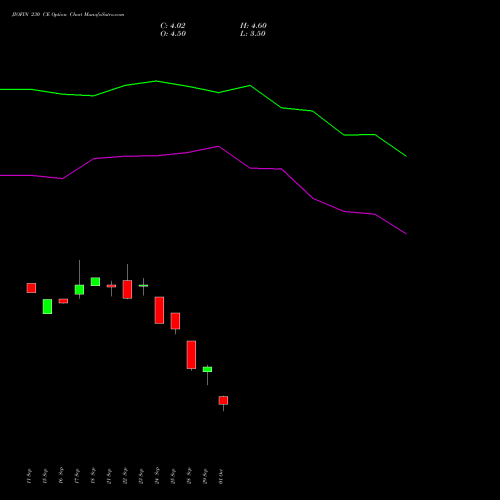Click the small green candle above 29 Sep
500x500 pixels.
(x=207, y=369)
